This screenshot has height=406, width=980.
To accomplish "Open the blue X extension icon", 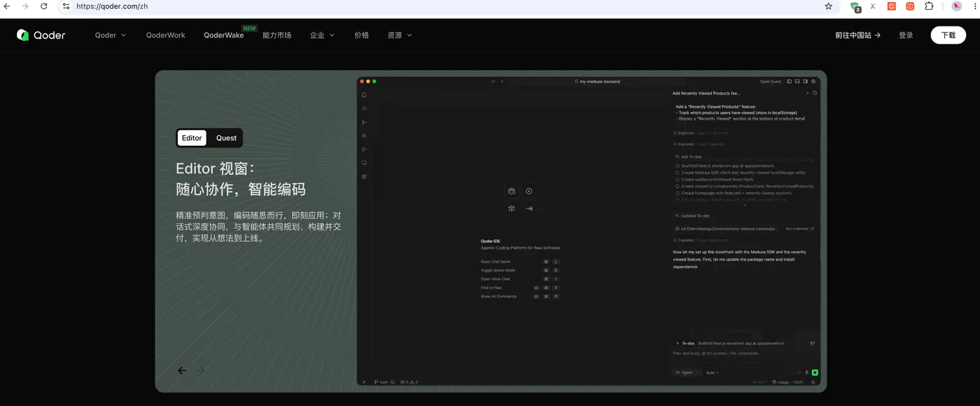I will pyautogui.click(x=874, y=6).
